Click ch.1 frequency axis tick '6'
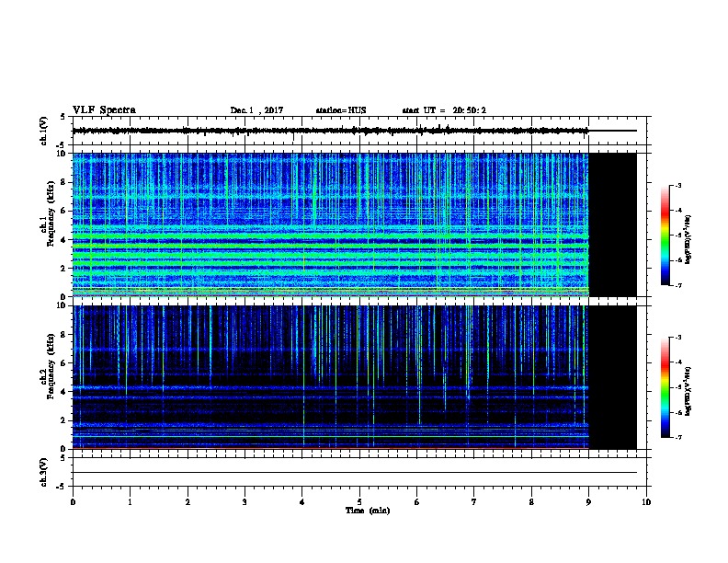 (x=64, y=211)
